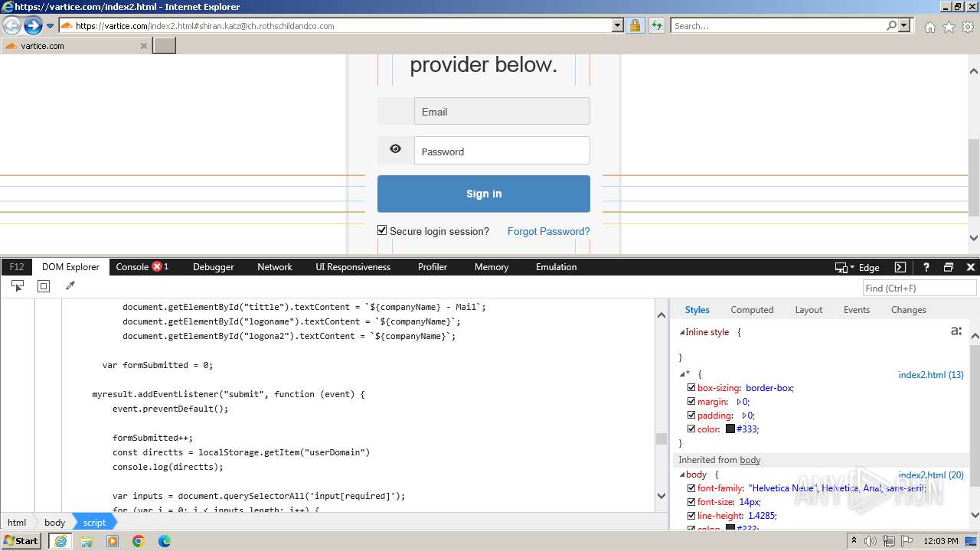
Task: Click the Select element tool icon
Action: pyautogui.click(x=17, y=286)
